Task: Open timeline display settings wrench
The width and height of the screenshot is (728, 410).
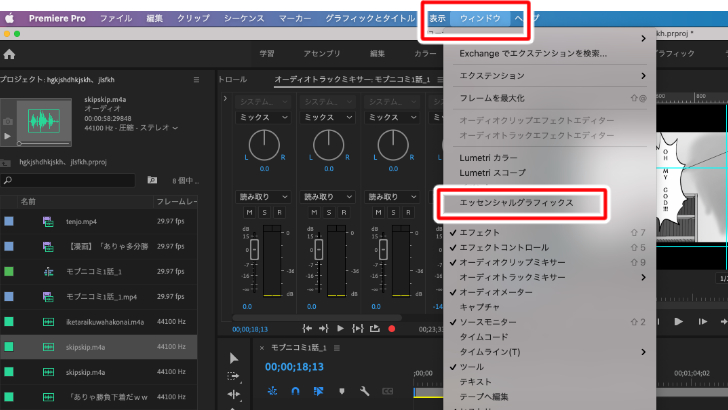Action: (364, 391)
